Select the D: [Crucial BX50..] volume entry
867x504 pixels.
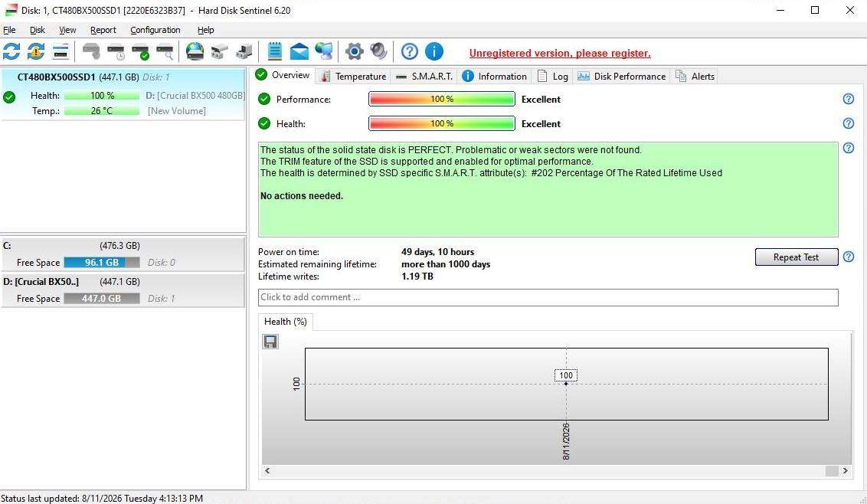point(123,290)
